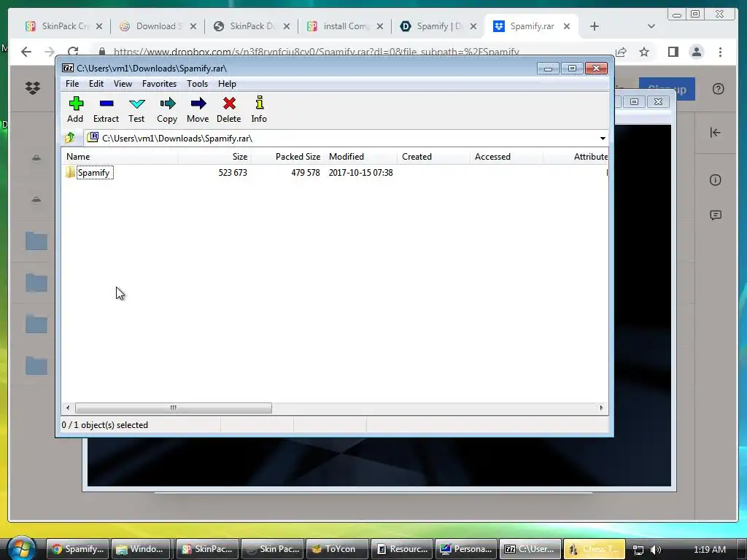Screen dimensions: 747x560
Task: Open ToYcon taskbar button
Action: tap(337, 549)
